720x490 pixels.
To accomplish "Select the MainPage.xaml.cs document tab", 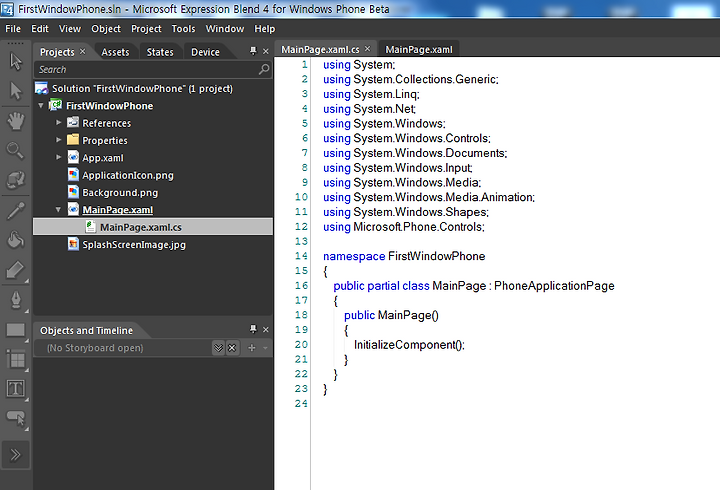I will (320, 50).
